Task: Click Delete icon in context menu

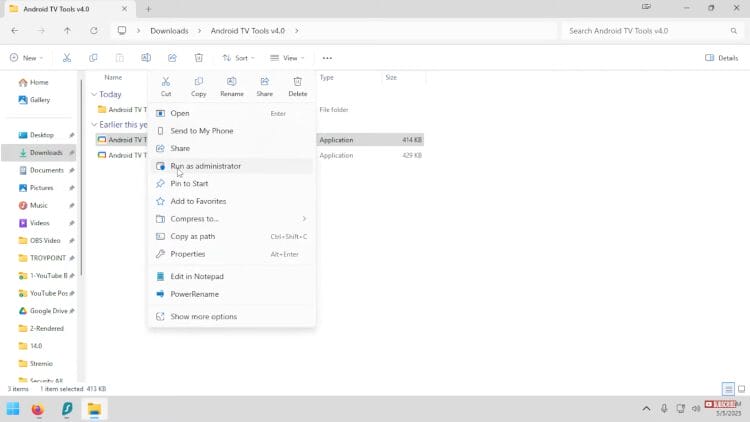Action: (x=298, y=87)
